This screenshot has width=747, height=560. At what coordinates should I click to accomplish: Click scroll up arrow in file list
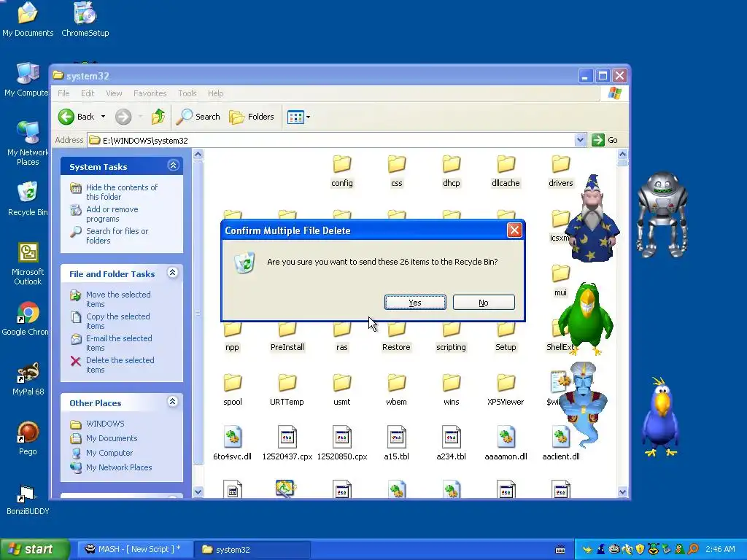pyautogui.click(x=622, y=155)
